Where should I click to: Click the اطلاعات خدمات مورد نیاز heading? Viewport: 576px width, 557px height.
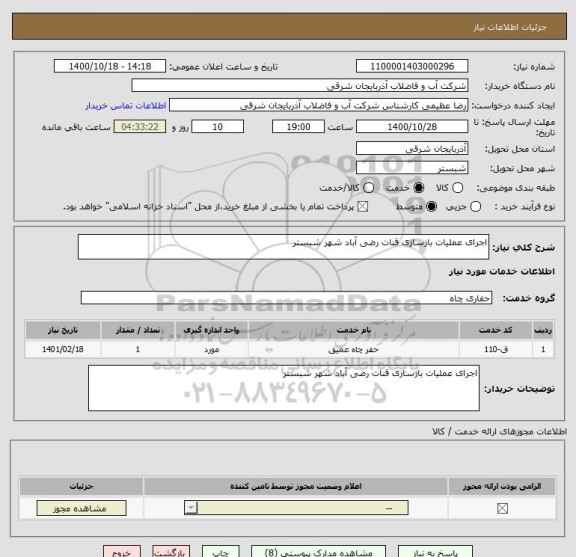[501, 271]
